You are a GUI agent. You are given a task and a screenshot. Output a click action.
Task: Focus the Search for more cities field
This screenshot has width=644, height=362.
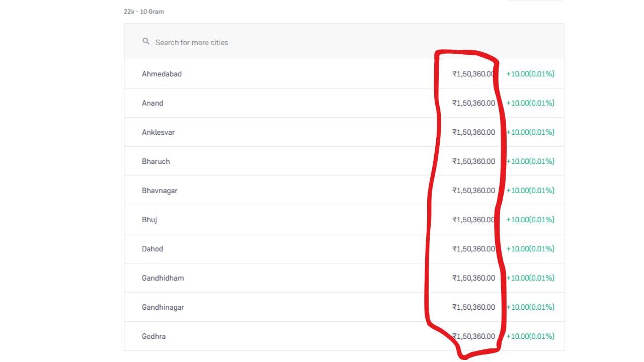click(x=344, y=42)
